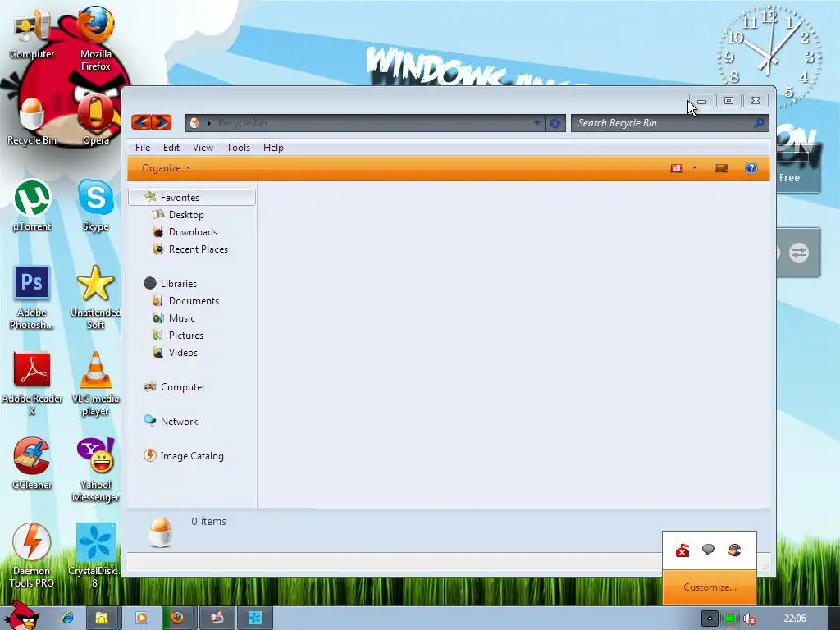This screenshot has height=630, width=840.
Task: Select the Recycle Bin desktop icon
Action: (x=32, y=122)
